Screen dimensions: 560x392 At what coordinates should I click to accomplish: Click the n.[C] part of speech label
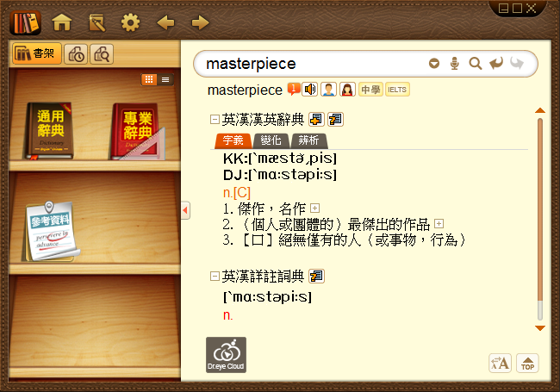tap(237, 193)
